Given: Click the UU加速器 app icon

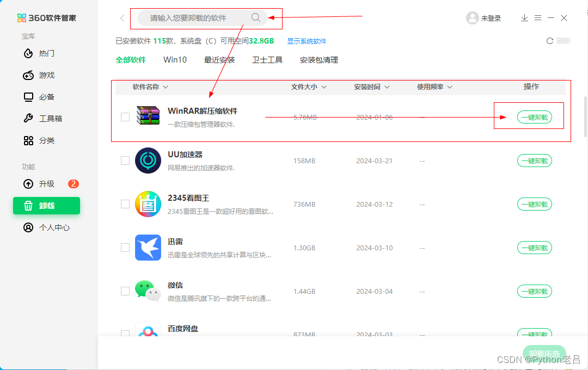Looking at the screenshot, I should [148, 161].
